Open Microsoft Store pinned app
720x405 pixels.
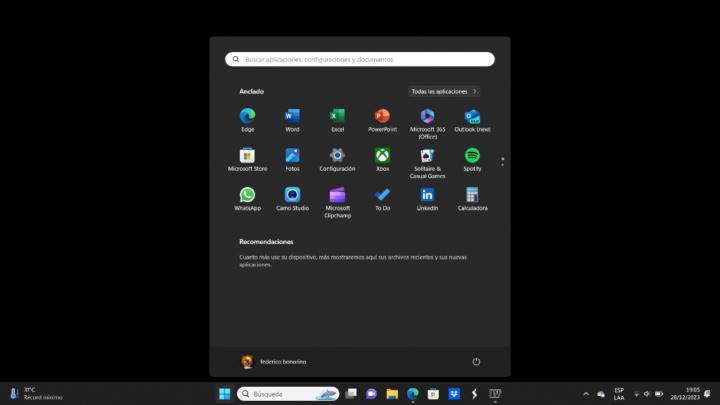click(x=248, y=160)
